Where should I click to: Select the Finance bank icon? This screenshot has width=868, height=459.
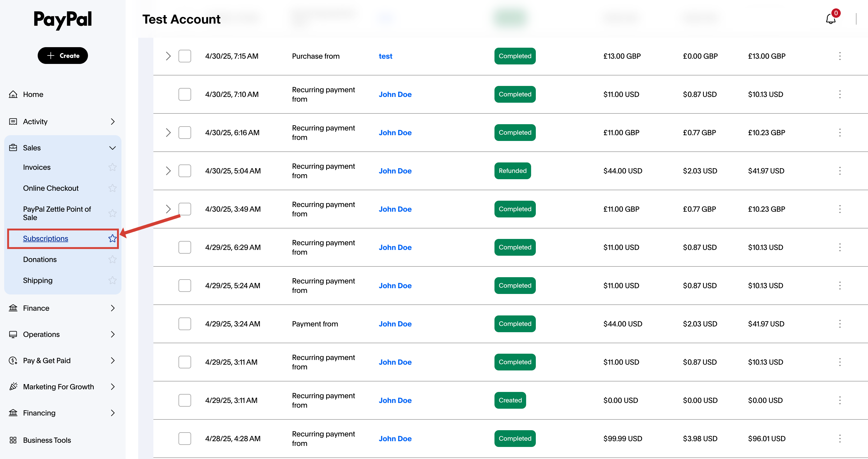pos(13,308)
